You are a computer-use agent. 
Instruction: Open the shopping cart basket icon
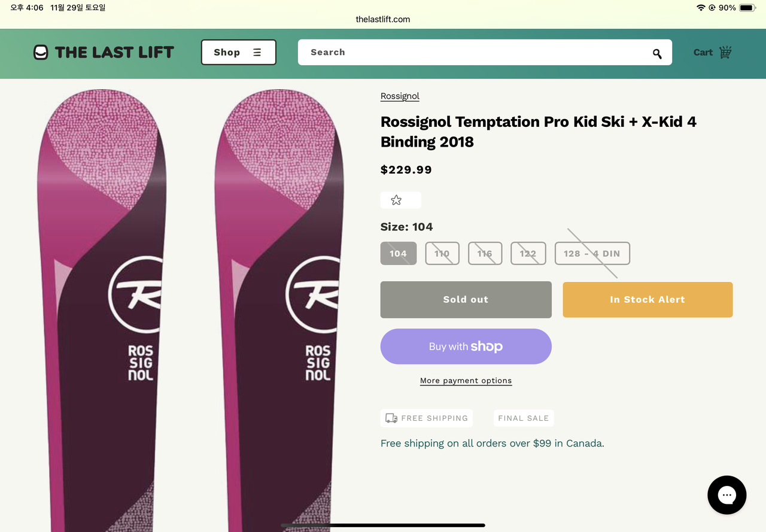tap(725, 52)
